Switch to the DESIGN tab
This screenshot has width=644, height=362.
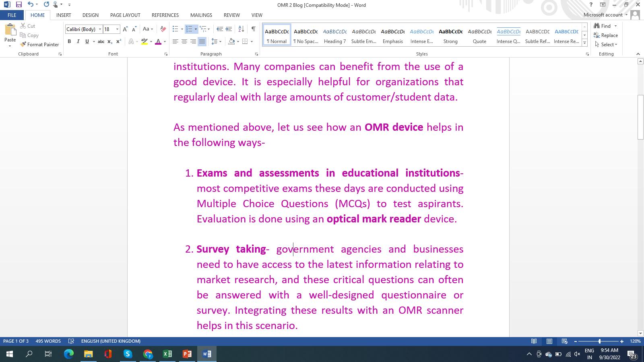(x=91, y=15)
